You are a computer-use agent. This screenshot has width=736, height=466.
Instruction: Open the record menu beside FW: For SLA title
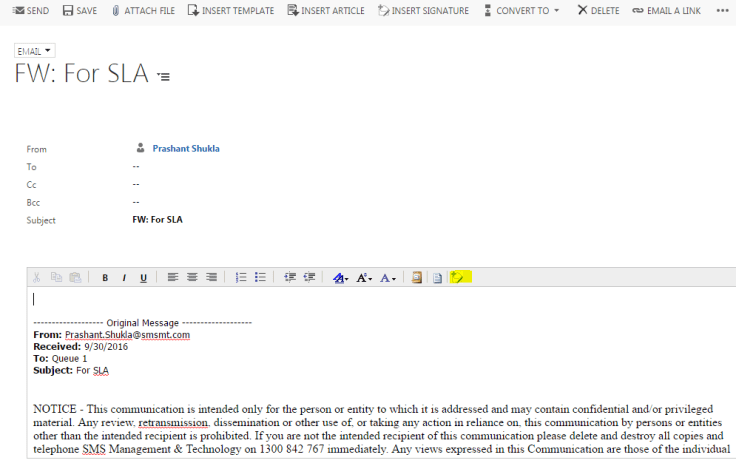click(x=164, y=77)
